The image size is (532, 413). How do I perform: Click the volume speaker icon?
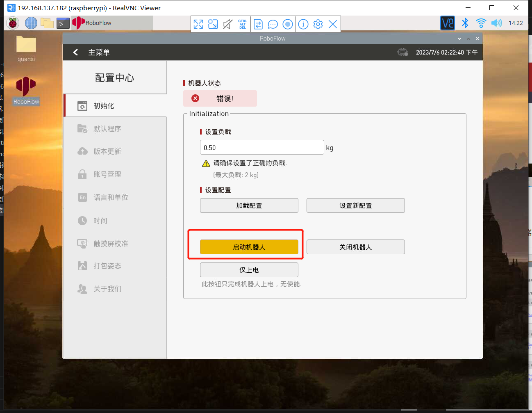coord(496,23)
